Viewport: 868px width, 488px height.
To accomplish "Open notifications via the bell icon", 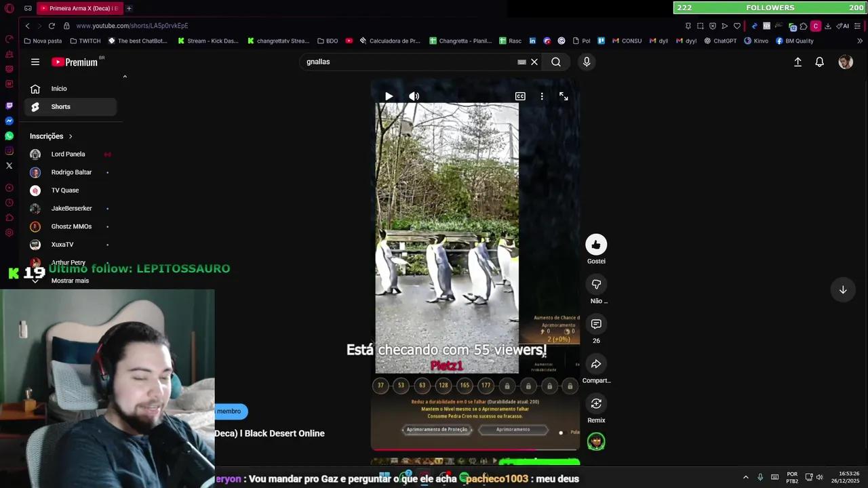I will 819,62.
